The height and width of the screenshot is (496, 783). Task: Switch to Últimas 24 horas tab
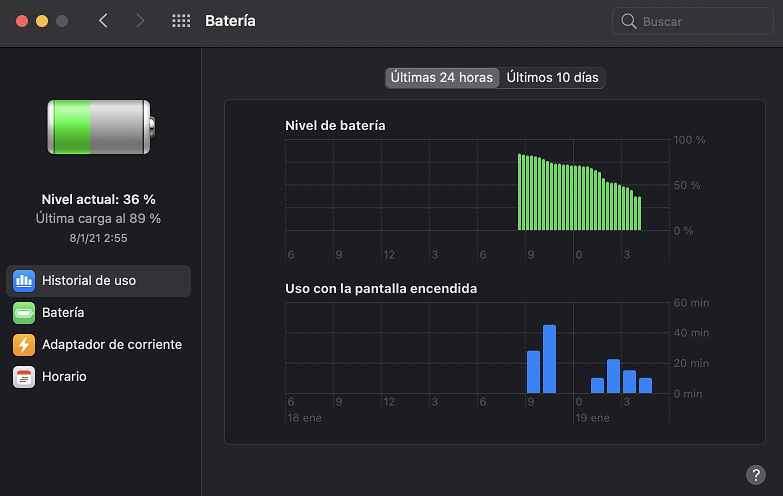[441, 78]
